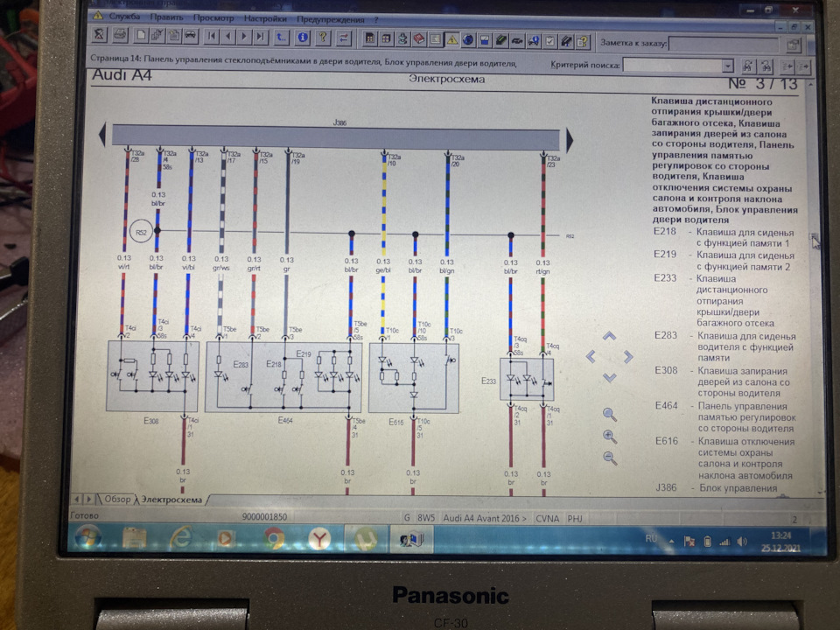Open the Просмотр menu
The width and height of the screenshot is (840, 630).
pos(213,17)
